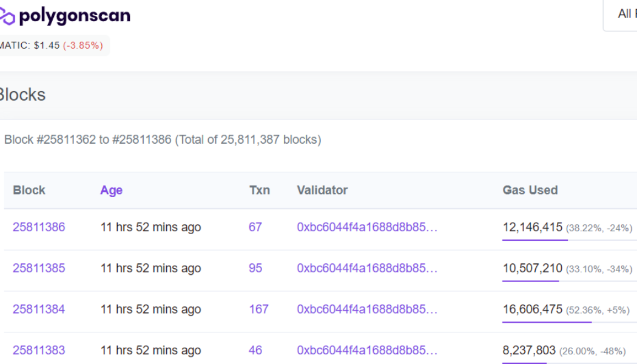Open validator address for block 25811385
Image resolution: width=637 pixels, height=364 pixels.
[367, 268]
